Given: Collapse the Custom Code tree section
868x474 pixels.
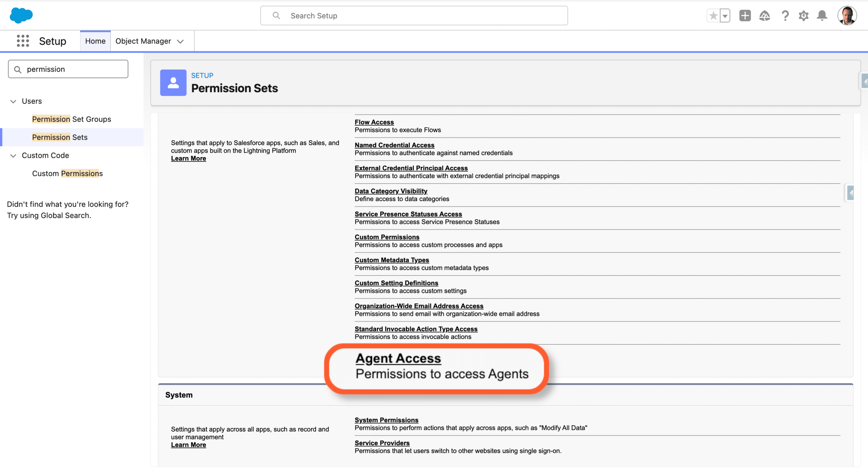Looking at the screenshot, I should click(x=13, y=155).
